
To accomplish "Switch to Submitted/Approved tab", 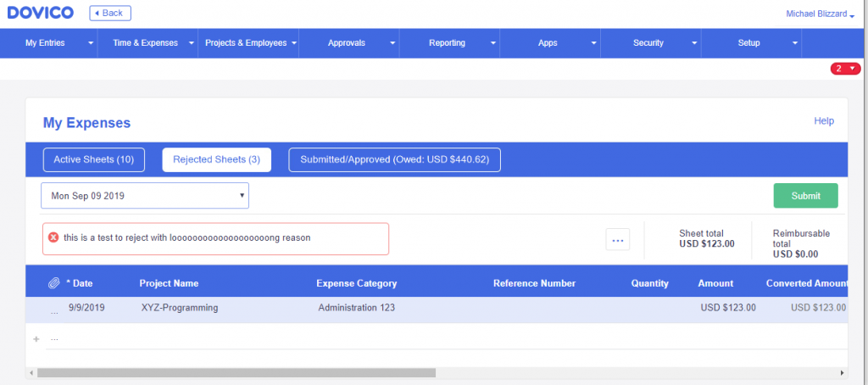I will click(x=395, y=159).
